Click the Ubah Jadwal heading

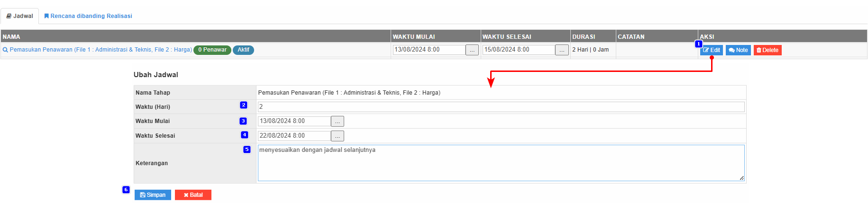tap(156, 75)
